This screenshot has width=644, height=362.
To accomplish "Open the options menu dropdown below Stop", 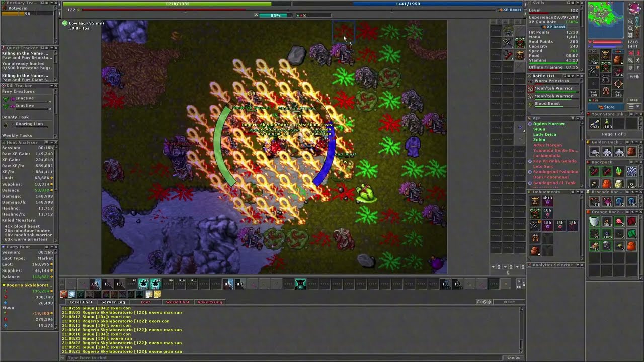I will (x=634, y=106).
